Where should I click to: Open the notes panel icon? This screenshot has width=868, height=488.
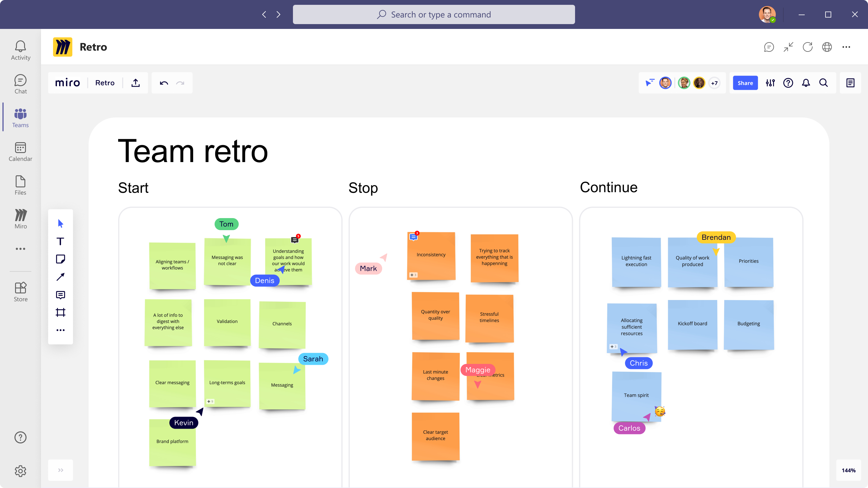click(x=850, y=83)
